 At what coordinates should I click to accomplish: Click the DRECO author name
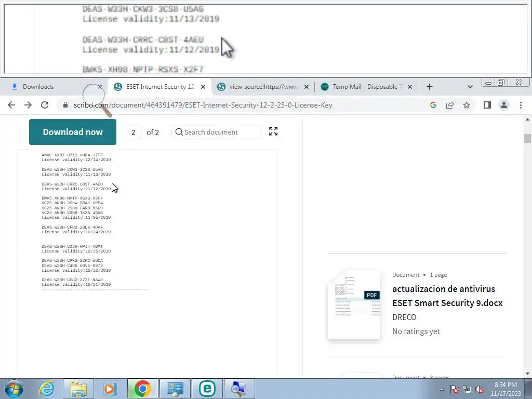tap(404, 317)
